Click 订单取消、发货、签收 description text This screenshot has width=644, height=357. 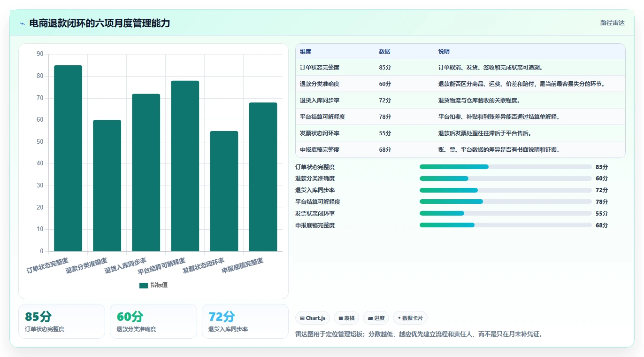point(491,68)
